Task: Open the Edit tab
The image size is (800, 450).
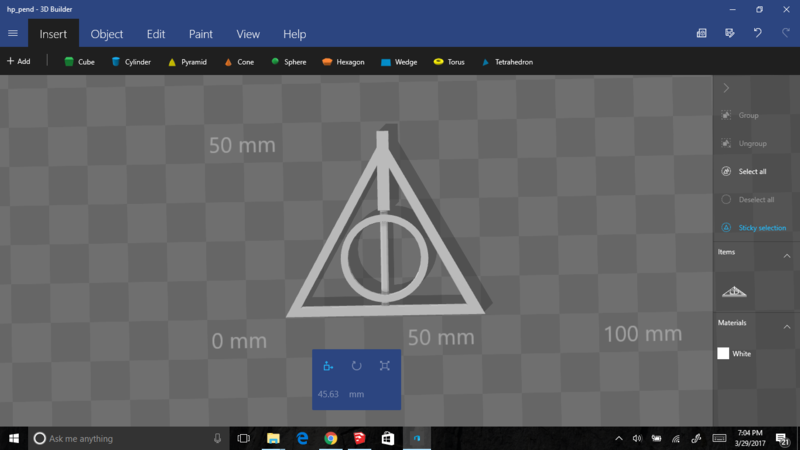Action: pyautogui.click(x=156, y=34)
